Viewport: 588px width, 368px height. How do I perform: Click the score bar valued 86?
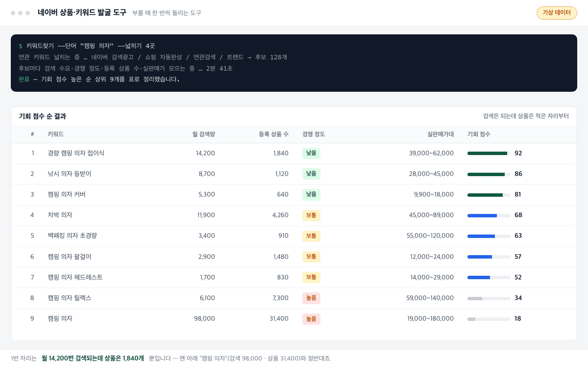tap(489, 174)
